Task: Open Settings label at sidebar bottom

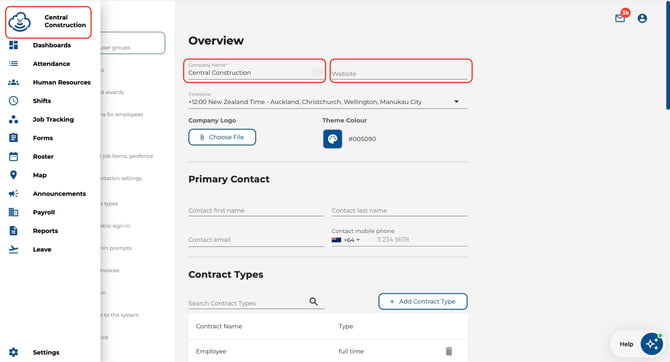Action: point(46,352)
